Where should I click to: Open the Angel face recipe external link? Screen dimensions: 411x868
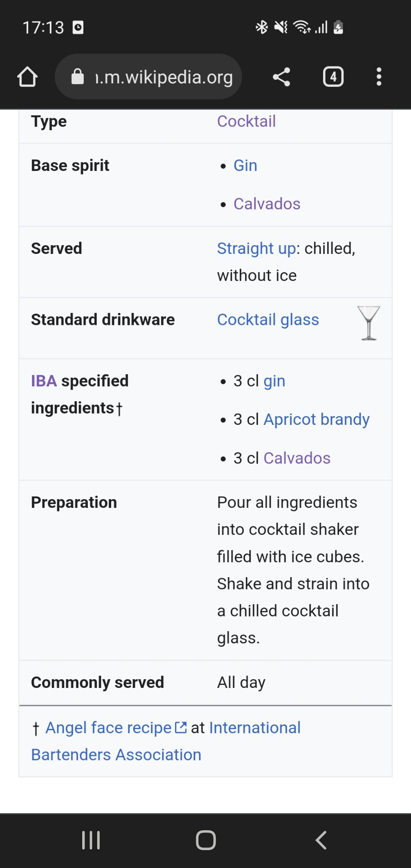click(x=109, y=728)
